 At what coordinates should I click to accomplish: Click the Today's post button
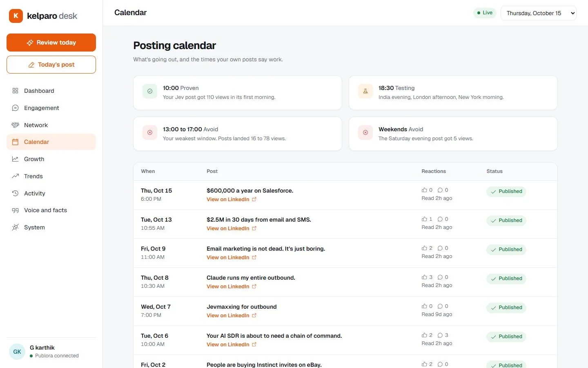tap(51, 65)
